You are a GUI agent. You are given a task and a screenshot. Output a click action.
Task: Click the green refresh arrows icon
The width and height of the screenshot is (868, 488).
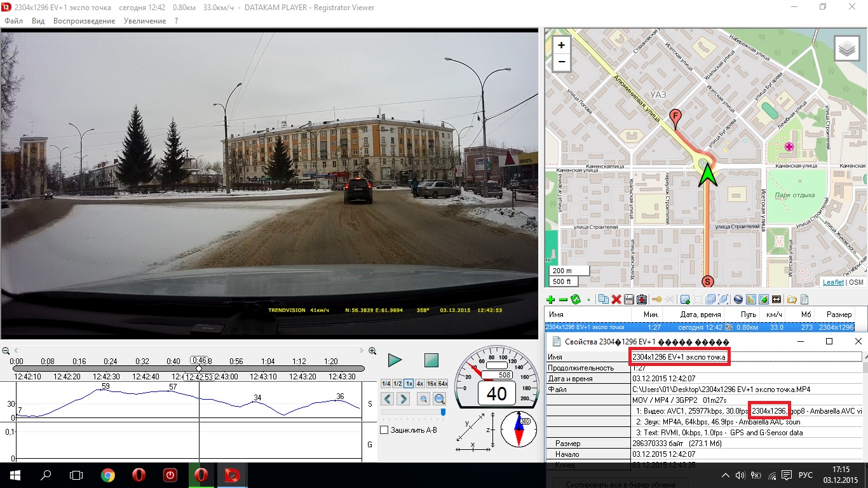point(576,300)
